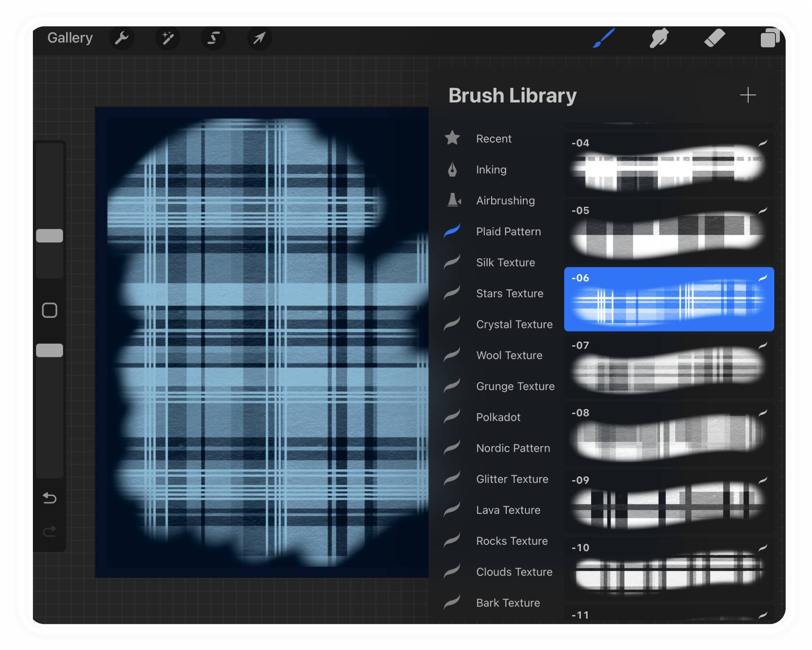Select the Smudge tool
This screenshot has width=812, height=650.
click(659, 38)
